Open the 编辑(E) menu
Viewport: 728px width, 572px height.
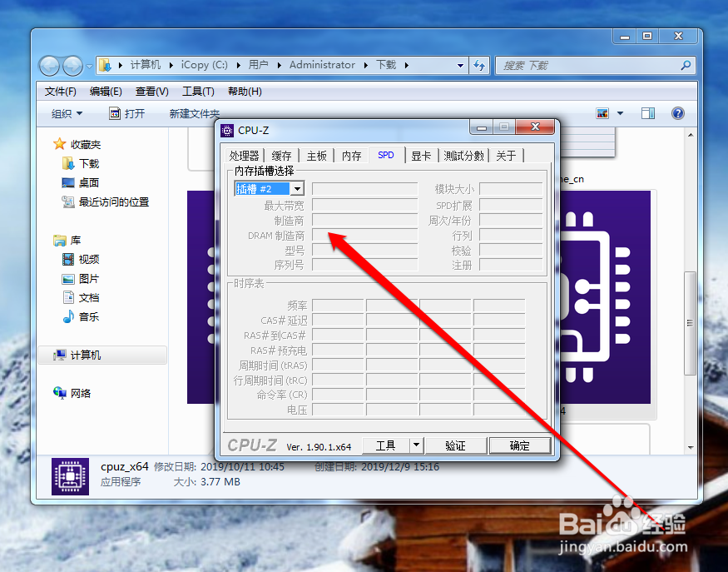point(106,92)
